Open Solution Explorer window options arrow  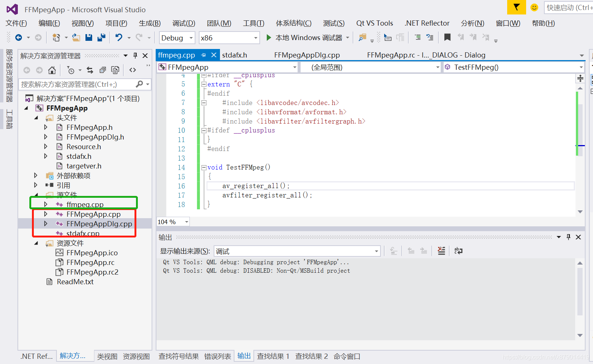126,56
